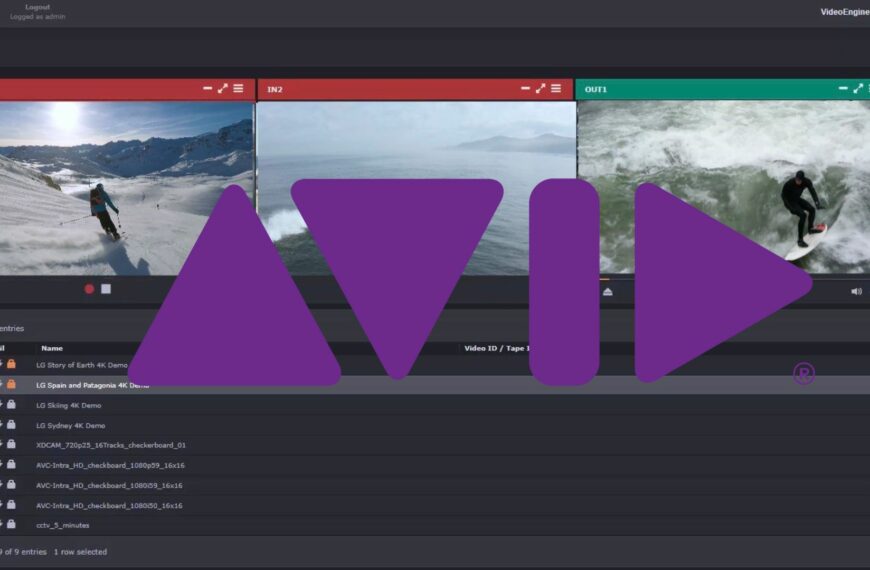Toggle lock icon on AVC-Intra 1080i59 row

coord(11,485)
